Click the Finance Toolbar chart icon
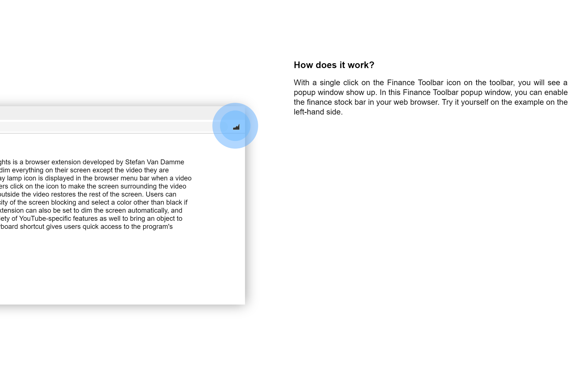The height and width of the screenshot is (368, 588). (x=236, y=127)
